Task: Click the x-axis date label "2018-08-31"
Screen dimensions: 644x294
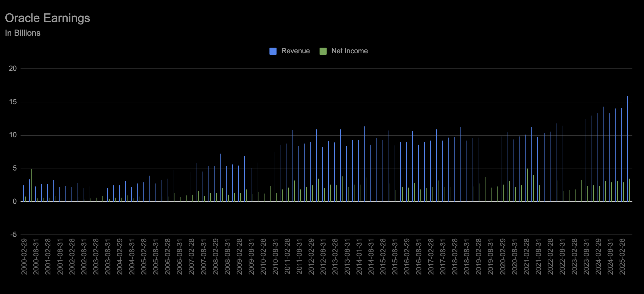Action: click(x=466, y=257)
